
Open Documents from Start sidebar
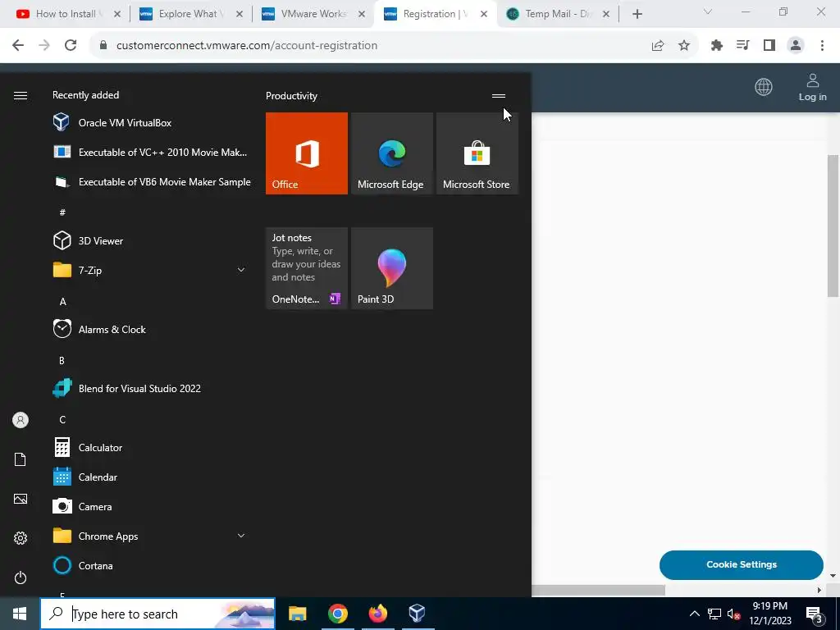point(21,459)
